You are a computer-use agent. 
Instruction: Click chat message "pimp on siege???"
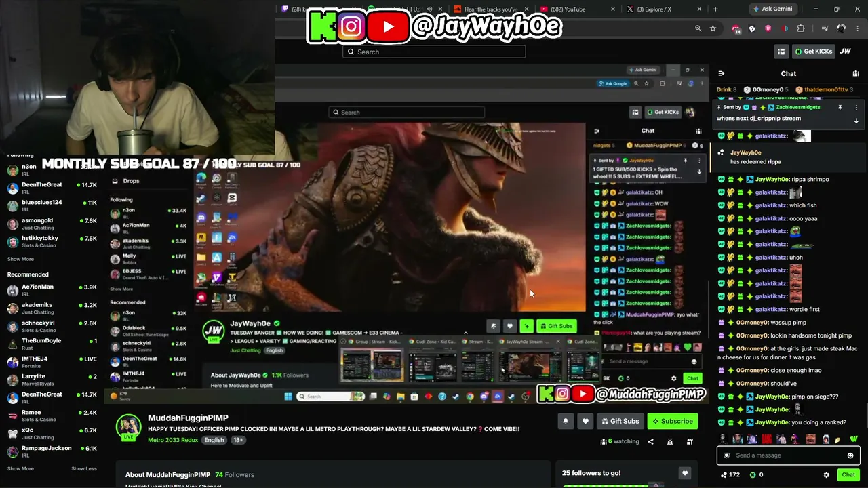(814, 396)
